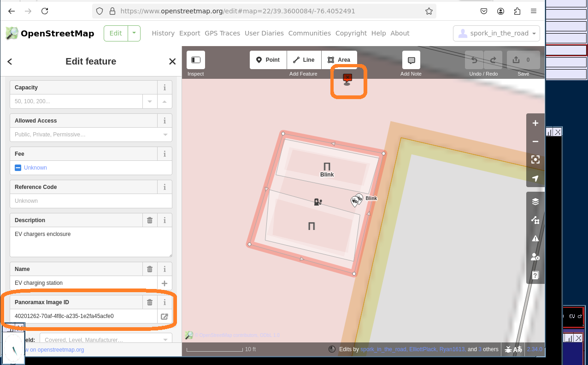Show info for Reference Code field

pyautogui.click(x=165, y=187)
